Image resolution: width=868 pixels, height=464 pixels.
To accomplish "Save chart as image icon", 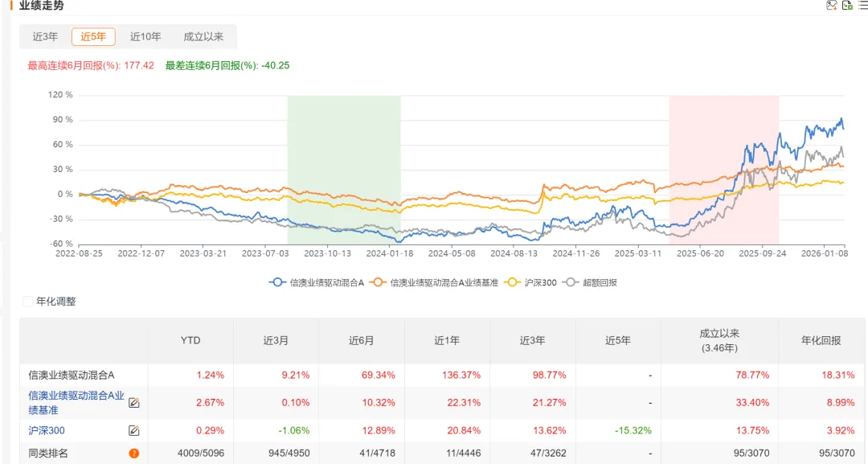I will tap(832, 5).
